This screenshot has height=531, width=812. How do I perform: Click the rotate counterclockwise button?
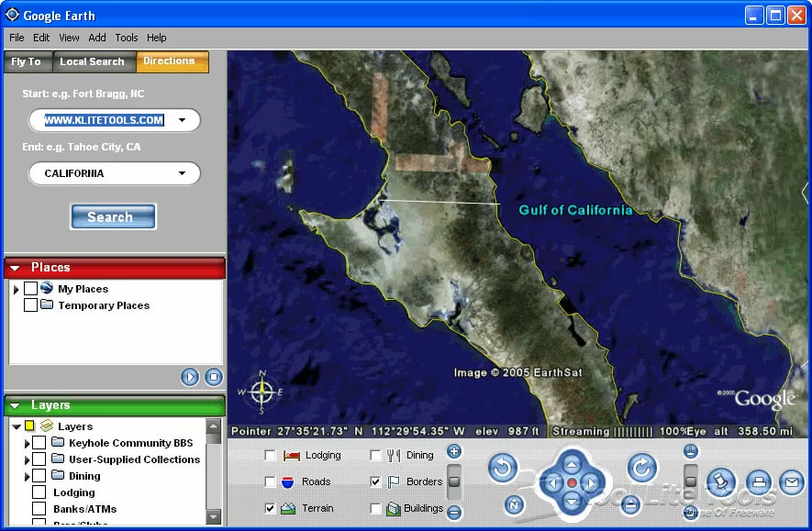tap(503, 469)
